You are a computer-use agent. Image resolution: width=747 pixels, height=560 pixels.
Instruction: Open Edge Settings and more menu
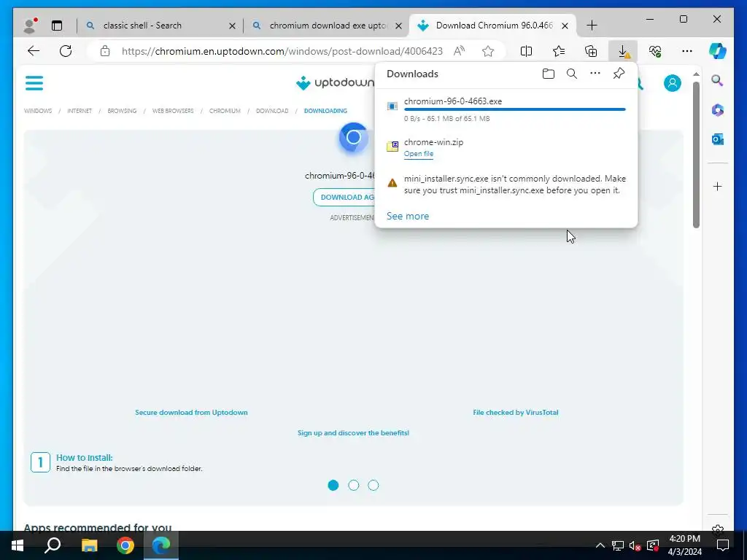pyautogui.click(x=687, y=51)
